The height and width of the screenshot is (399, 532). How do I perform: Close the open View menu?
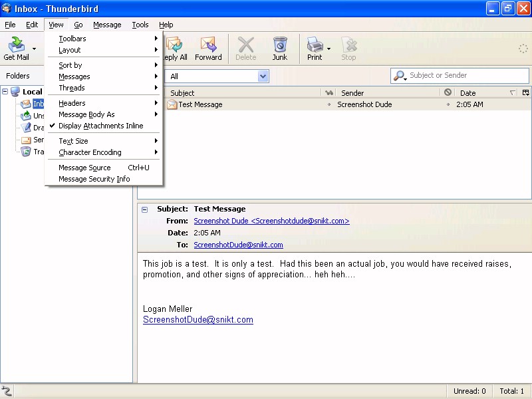[x=56, y=25]
